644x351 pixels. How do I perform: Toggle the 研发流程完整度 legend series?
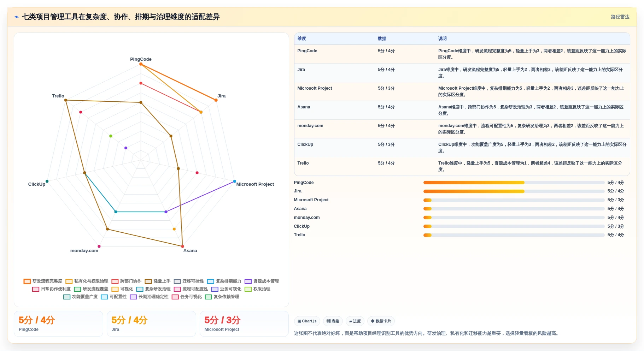pos(43,281)
